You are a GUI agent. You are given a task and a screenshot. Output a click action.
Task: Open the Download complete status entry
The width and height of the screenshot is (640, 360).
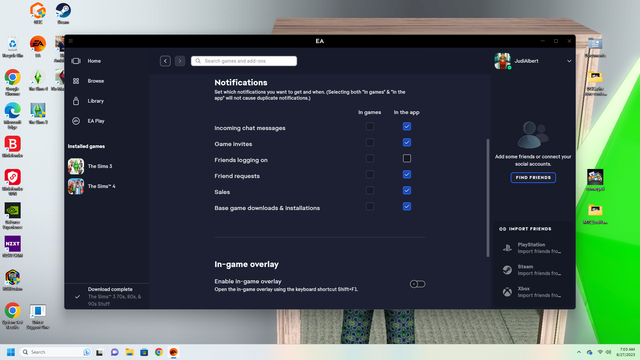tap(107, 296)
